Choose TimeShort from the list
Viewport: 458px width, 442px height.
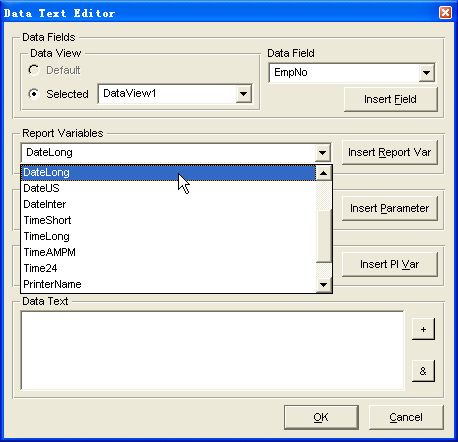click(168, 220)
